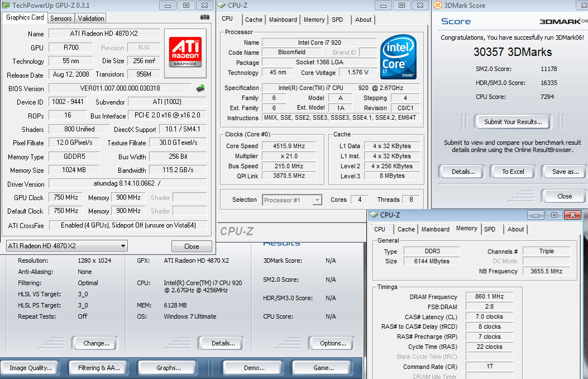The image size is (588, 379).
Task: Click Details button under 3DMark system info
Action: click(223, 343)
